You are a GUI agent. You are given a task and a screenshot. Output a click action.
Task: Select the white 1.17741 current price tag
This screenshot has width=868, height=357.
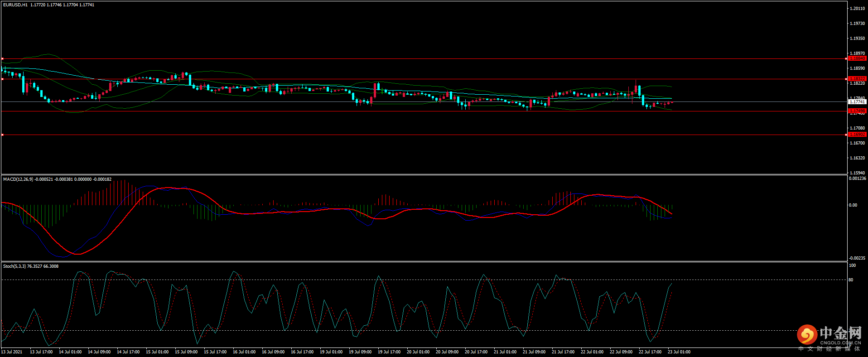(x=857, y=102)
